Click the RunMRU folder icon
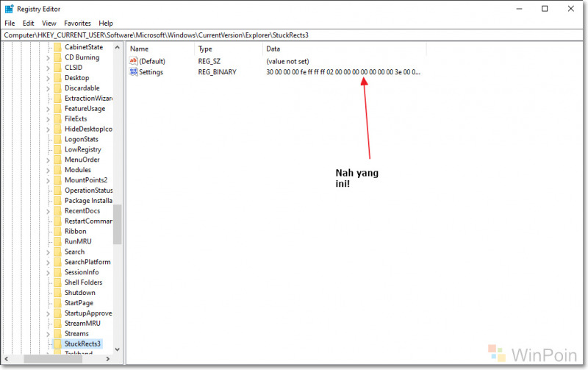Image resolution: width=588 pixels, height=370 pixels. pos(57,242)
